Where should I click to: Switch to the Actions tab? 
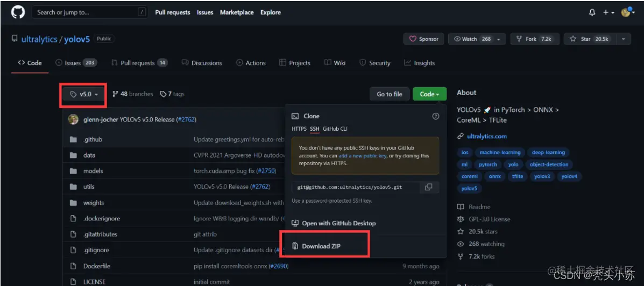(251, 63)
